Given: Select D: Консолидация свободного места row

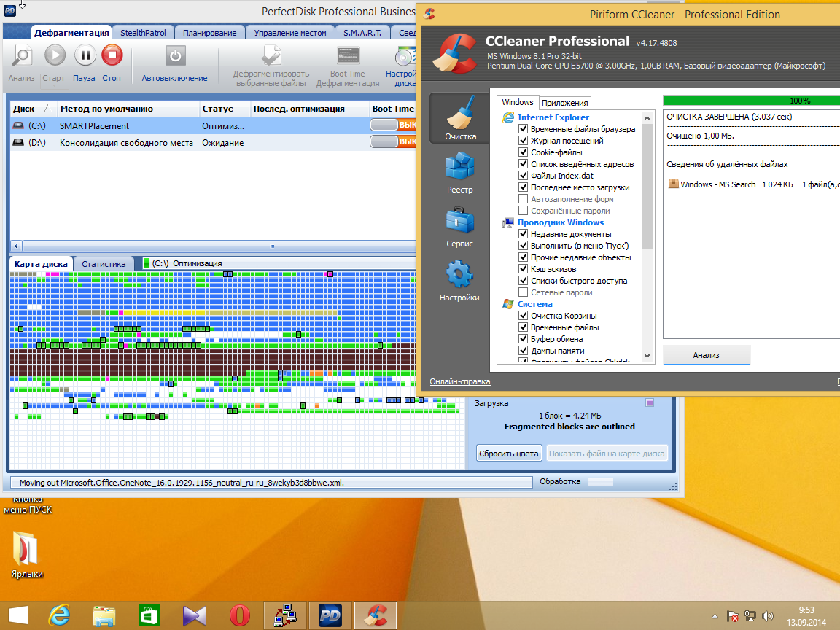Looking at the screenshot, I should (x=213, y=142).
